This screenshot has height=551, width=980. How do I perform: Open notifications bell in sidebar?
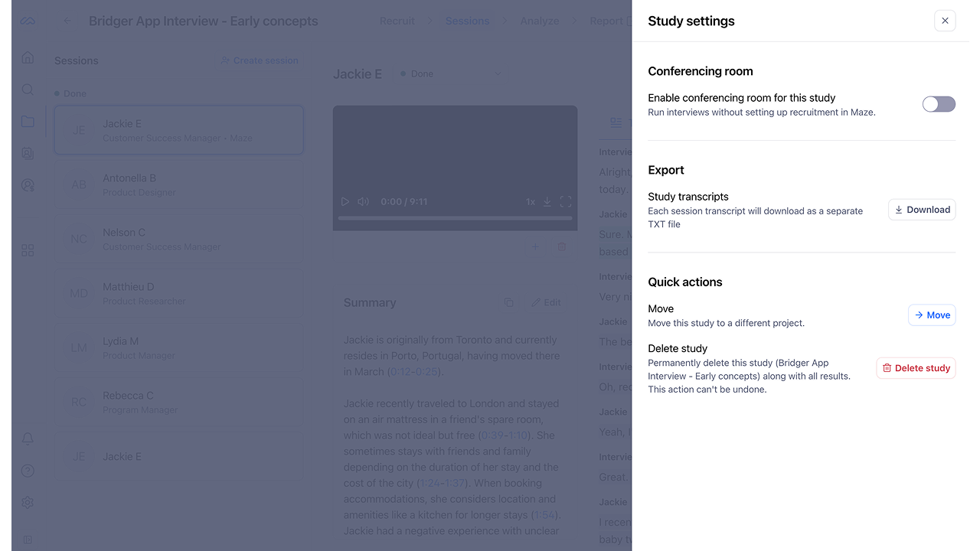(28, 439)
